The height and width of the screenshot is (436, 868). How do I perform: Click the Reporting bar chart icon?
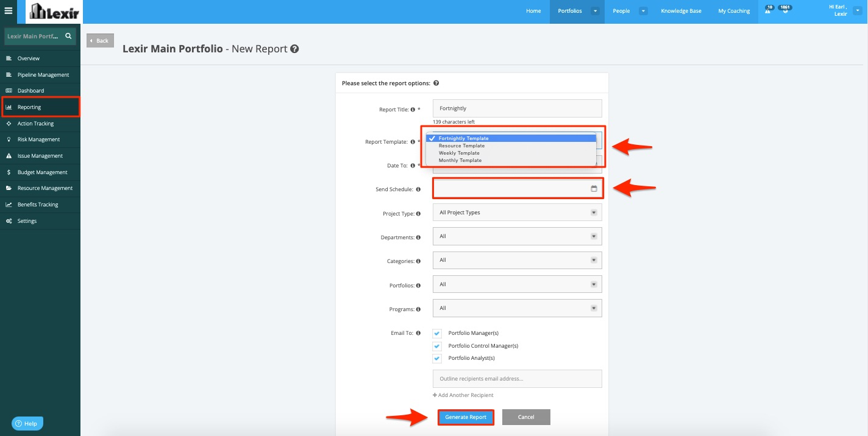click(x=9, y=107)
